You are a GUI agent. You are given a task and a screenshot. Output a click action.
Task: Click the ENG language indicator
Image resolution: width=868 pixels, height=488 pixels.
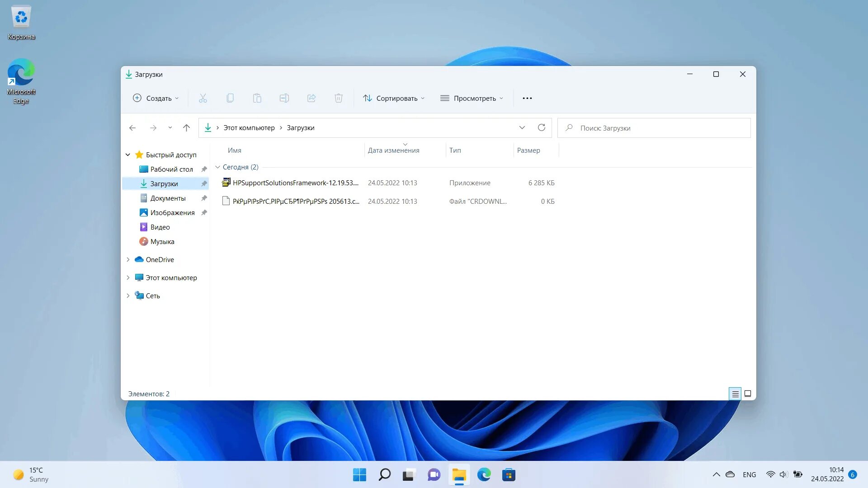point(749,474)
